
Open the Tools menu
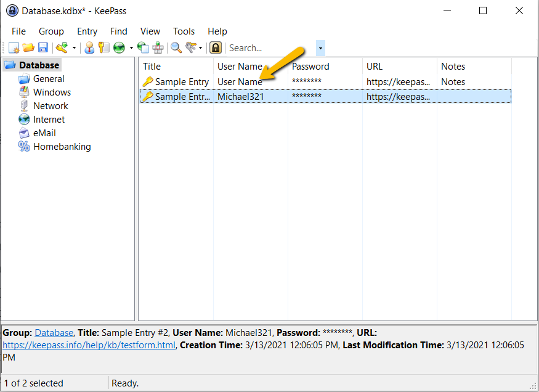pos(184,31)
